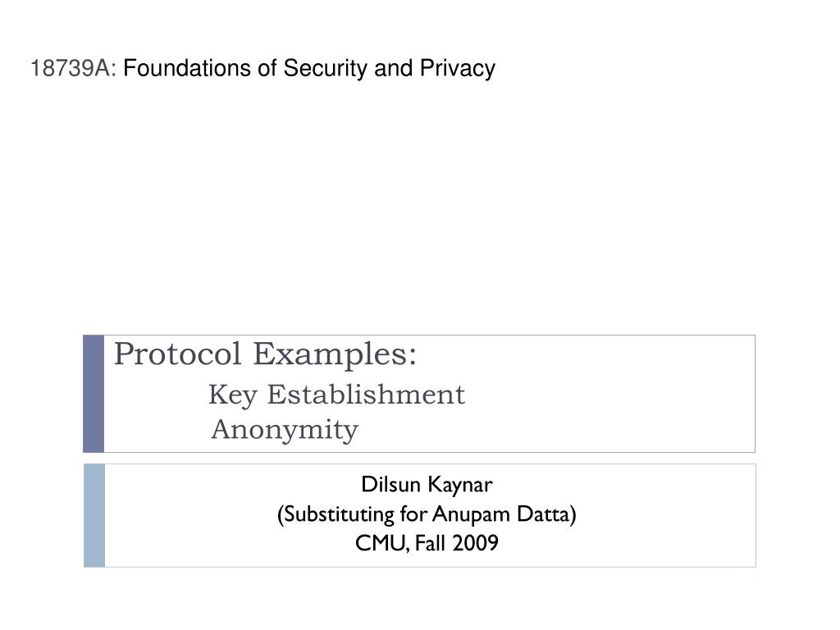
Task: Click the year "2009" in the subtitle
Action: (x=475, y=543)
